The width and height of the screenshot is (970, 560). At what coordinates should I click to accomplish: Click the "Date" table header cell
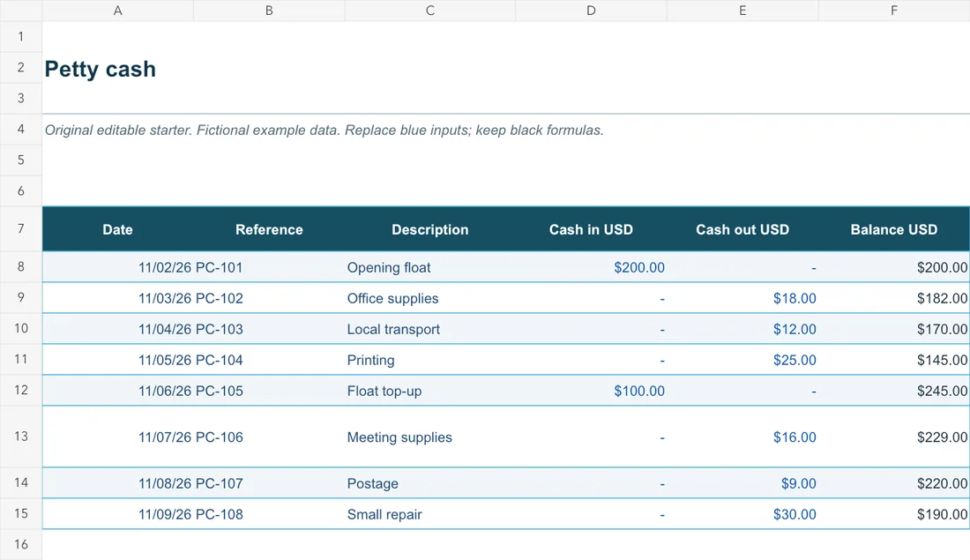pyautogui.click(x=117, y=229)
